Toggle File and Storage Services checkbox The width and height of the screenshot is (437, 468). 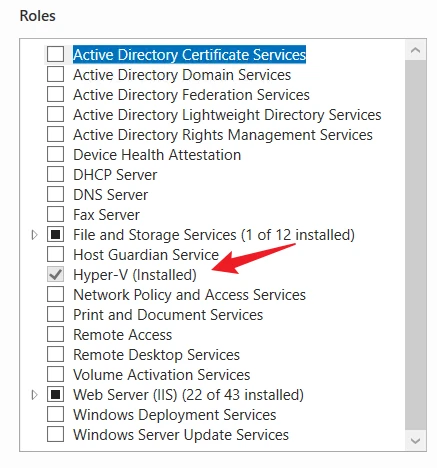(55, 234)
